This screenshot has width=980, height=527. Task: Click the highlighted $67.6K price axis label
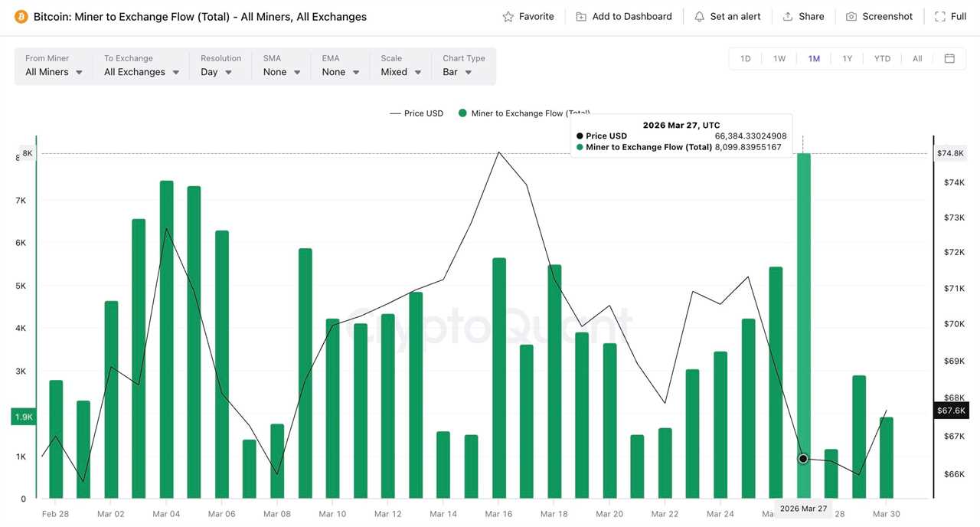[950, 411]
